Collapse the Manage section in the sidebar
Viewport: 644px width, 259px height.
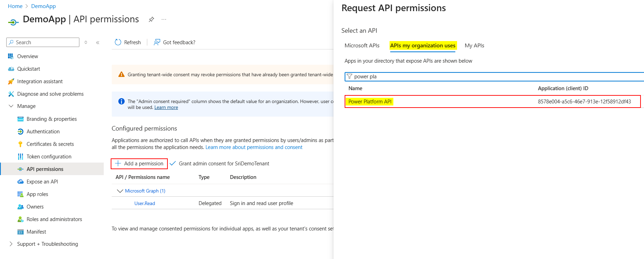coord(11,106)
